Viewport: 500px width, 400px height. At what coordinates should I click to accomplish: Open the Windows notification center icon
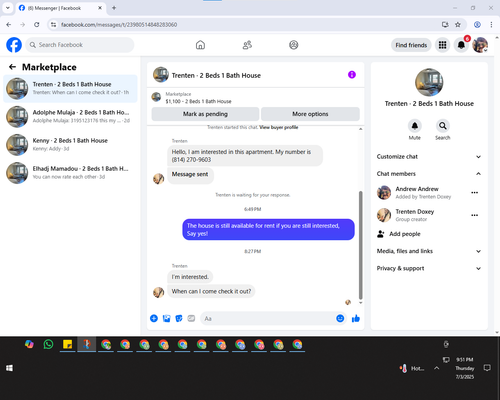(487, 368)
